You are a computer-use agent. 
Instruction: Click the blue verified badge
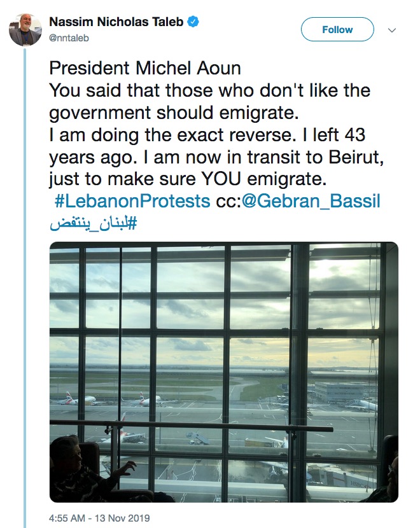pos(193,22)
